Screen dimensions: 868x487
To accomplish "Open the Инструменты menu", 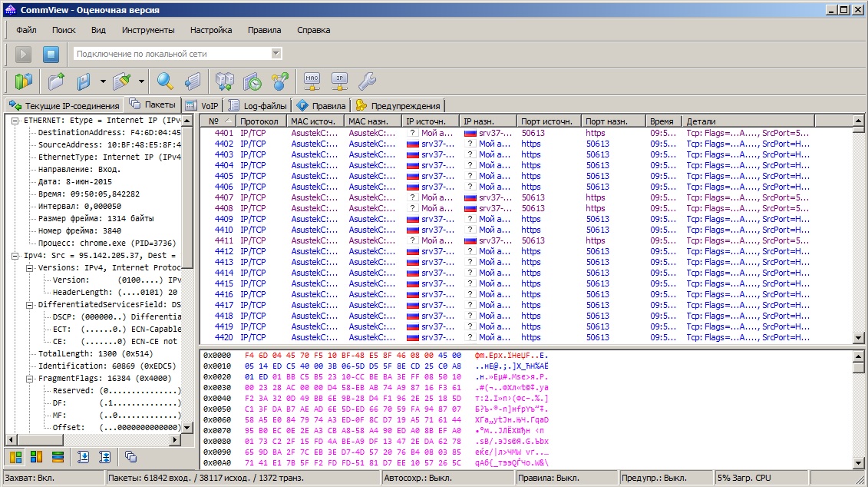I will tap(148, 30).
